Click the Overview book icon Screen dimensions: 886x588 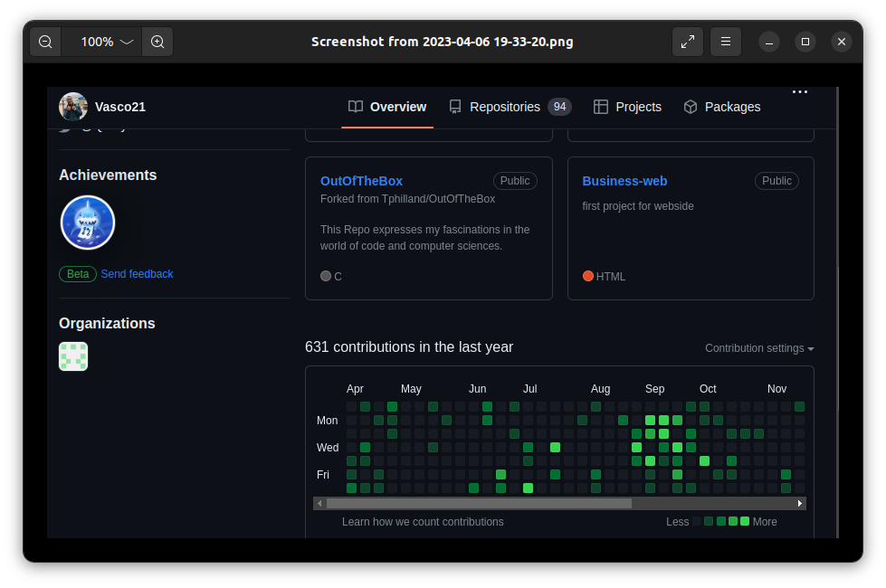click(x=356, y=107)
